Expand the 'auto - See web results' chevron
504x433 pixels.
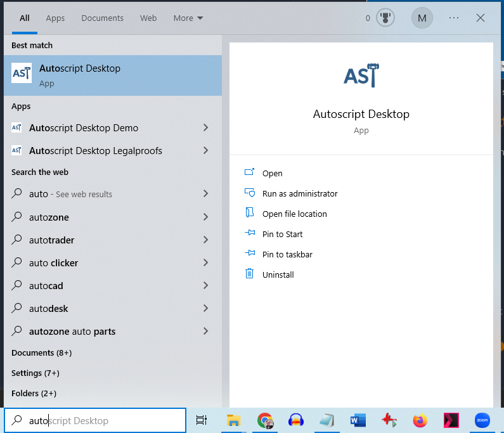click(x=205, y=193)
